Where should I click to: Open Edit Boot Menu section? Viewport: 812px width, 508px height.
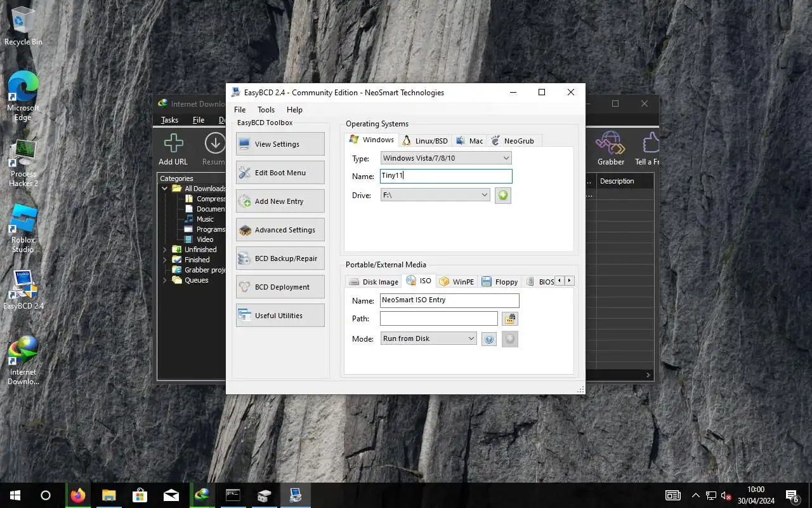point(280,173)
